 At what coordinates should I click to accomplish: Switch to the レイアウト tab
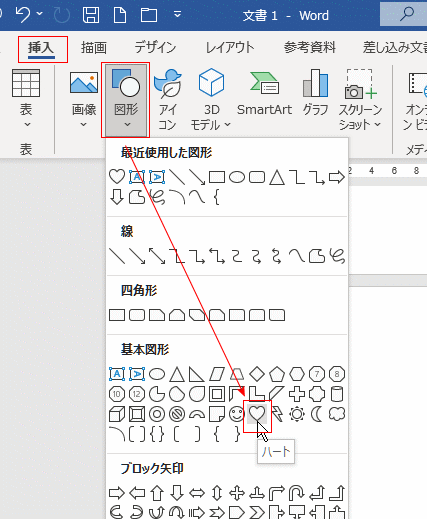(230, 48)
